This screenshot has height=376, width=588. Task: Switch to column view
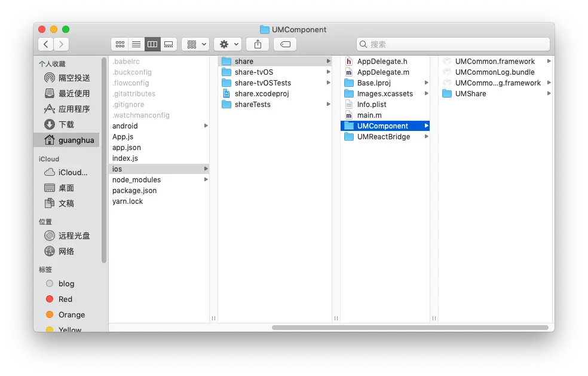point(152,44)
